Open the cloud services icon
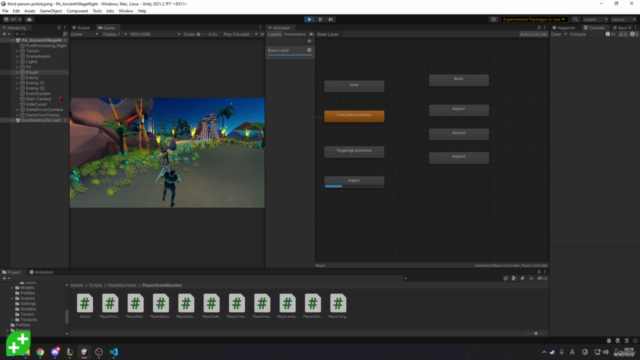 pos(29,19)
